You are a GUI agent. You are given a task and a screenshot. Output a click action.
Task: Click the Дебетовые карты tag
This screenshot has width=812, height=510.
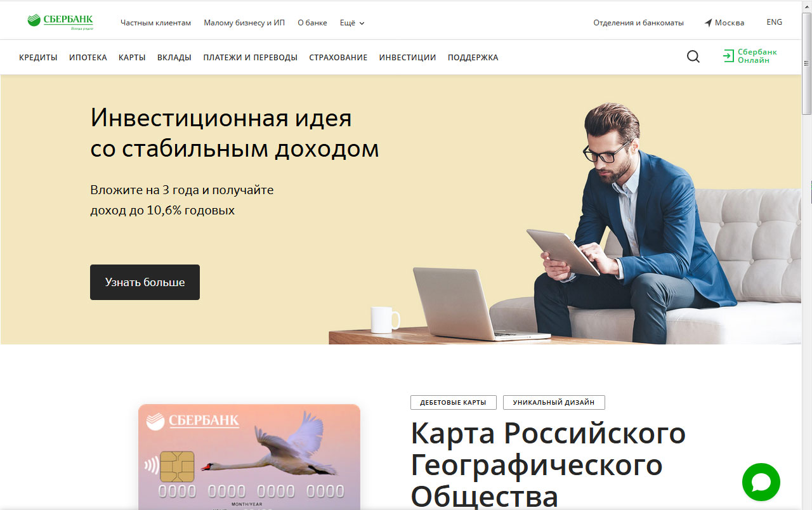click(453, 402)
